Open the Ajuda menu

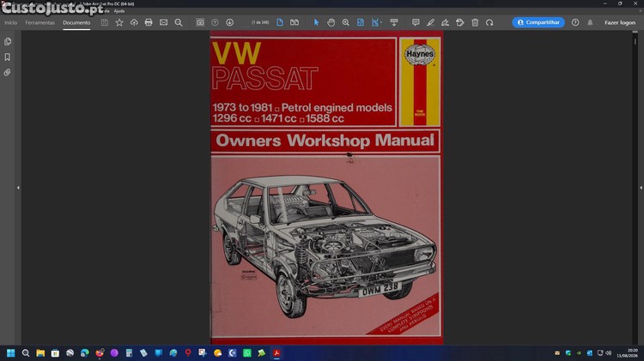pos(119,11)
